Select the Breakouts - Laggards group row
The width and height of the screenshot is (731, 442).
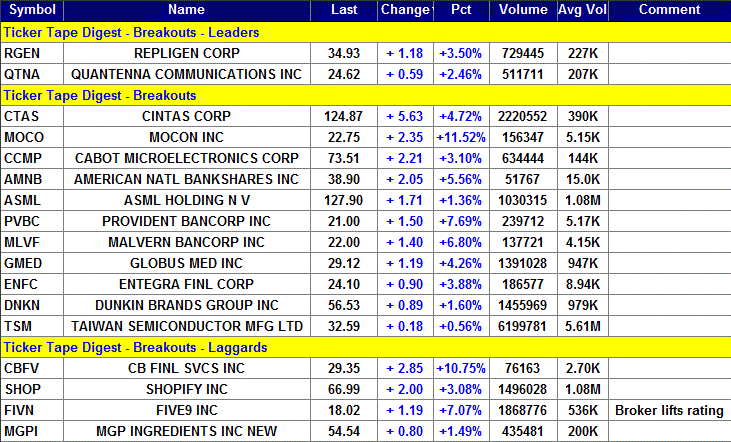click(x=366, y=347)
